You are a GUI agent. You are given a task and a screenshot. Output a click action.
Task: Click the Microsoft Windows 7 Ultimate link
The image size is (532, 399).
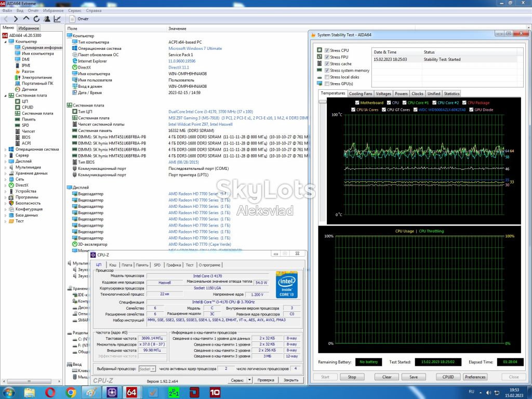(195, 48)
